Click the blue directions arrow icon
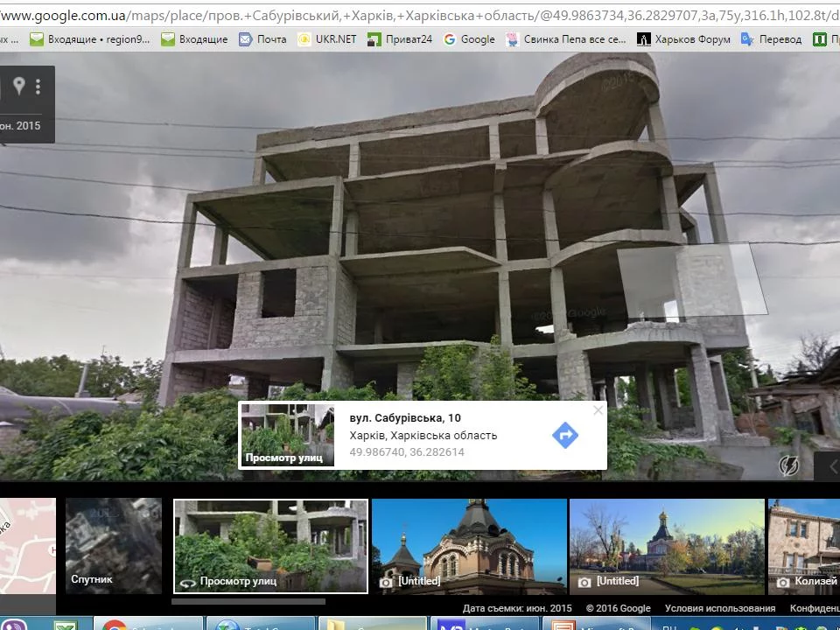The image size is (840, 630). click(x=565, y=435)
